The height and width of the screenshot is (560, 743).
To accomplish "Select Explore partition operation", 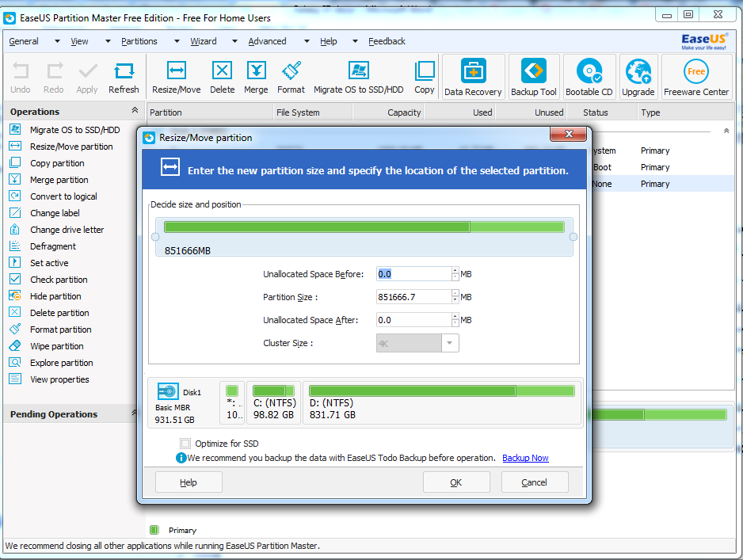I will 62,363.
